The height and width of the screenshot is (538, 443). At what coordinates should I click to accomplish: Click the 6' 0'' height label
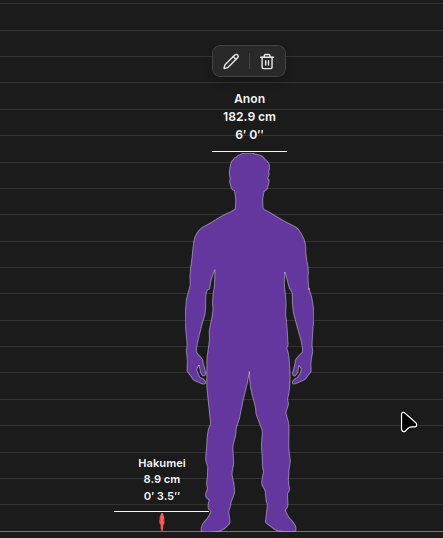point(249,134)
